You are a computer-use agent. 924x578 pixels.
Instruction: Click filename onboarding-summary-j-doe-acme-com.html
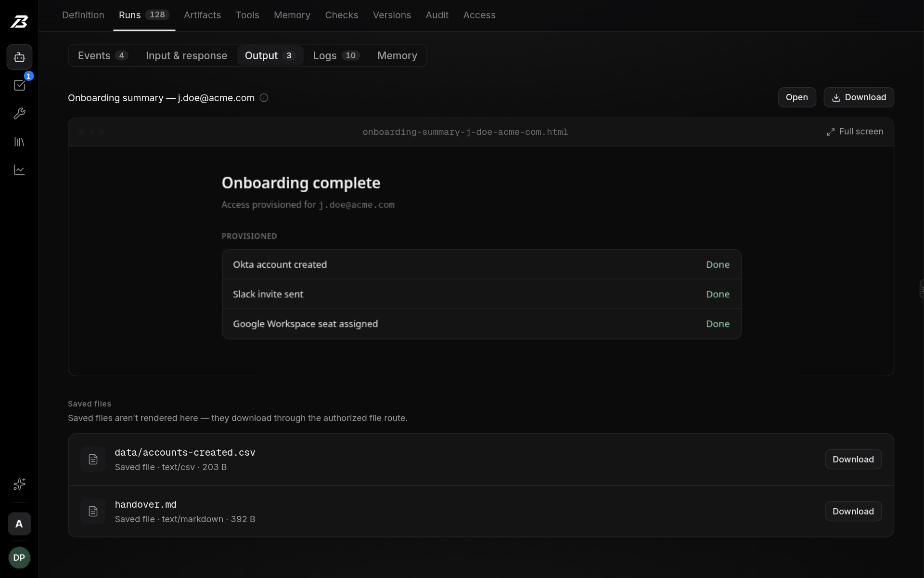pyautogui.click(x=465, y=132)
